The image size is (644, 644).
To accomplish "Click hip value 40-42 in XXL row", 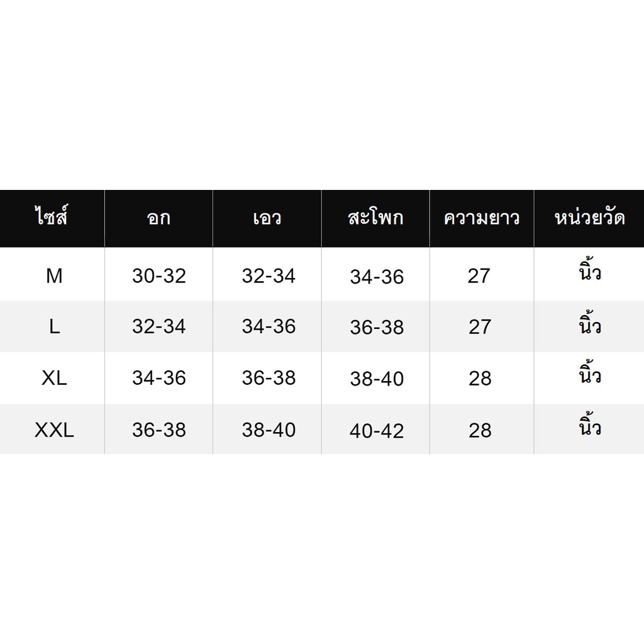I will click(x=377, y=431).
